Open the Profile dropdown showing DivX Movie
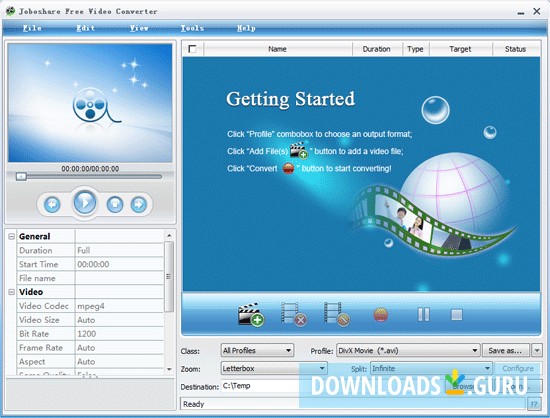The image size is (550, 418). pos(408,350)
